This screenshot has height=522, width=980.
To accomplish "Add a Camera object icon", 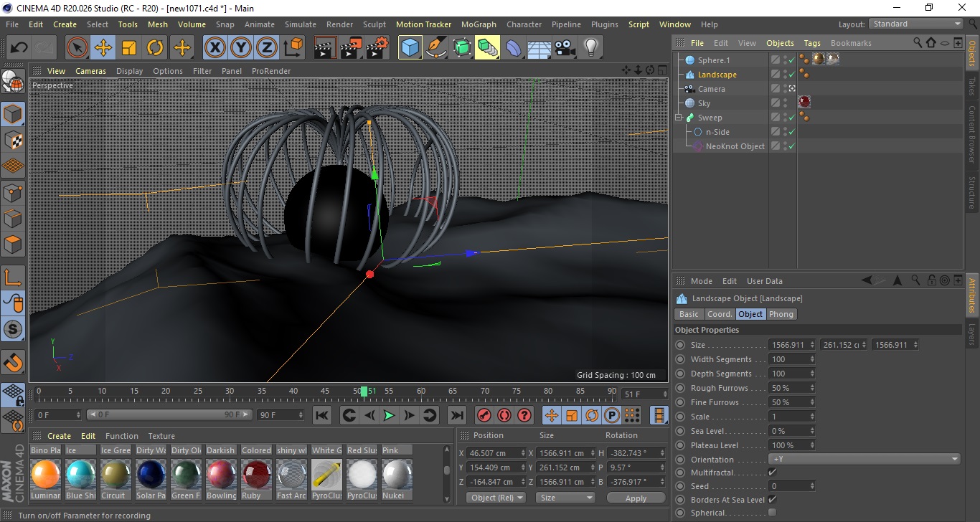I will 565,48.
